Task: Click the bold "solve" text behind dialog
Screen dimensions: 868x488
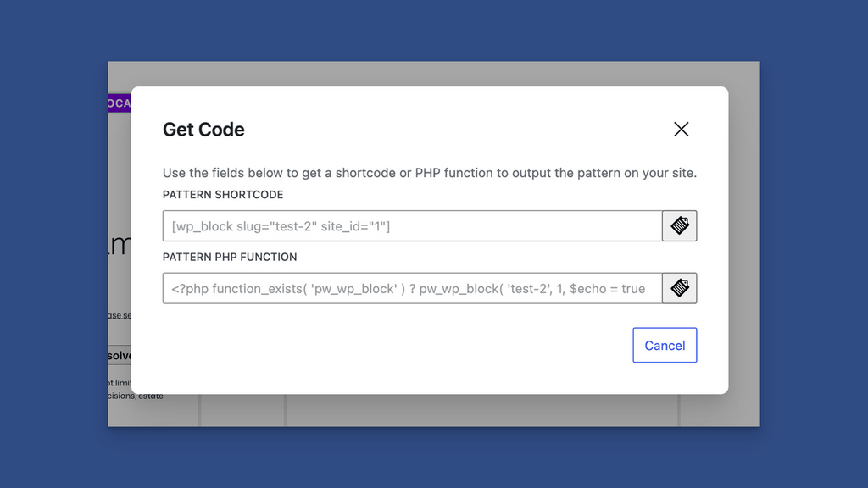Action: tap(120, 356)
